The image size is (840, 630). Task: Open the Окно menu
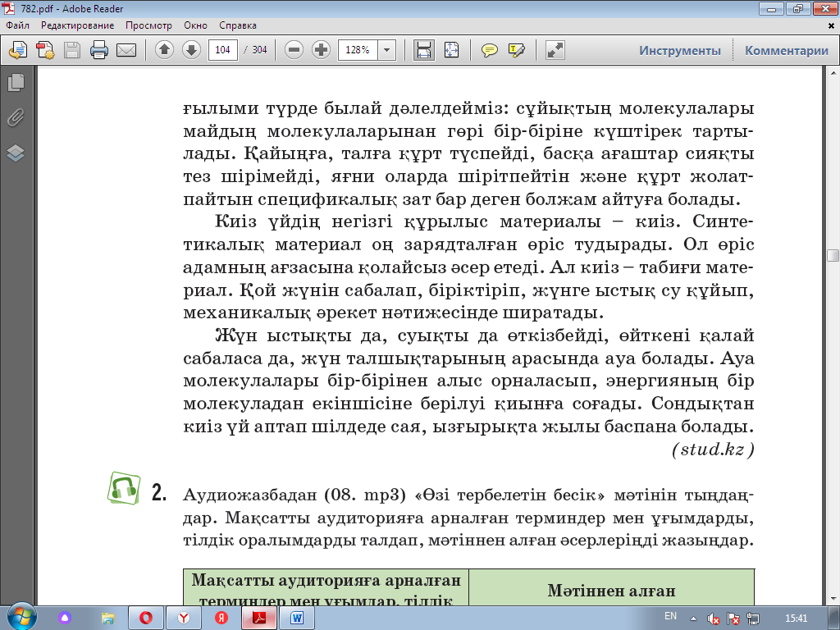click(195, 25)
